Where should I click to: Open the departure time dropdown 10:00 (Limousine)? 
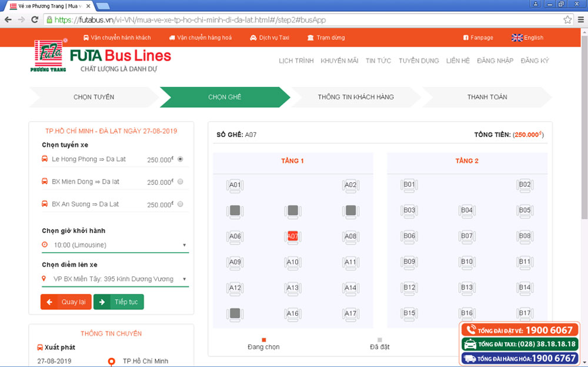[x=115, y=245]
